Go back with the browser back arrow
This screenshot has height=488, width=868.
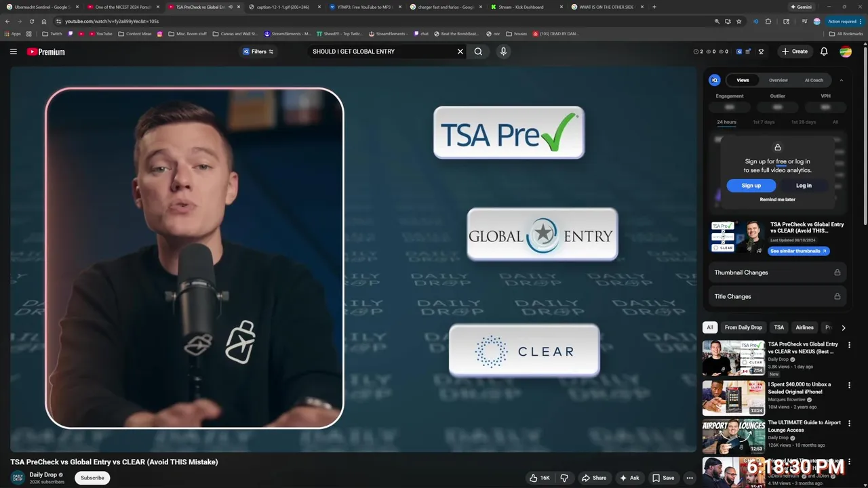[x=8, y=21]
